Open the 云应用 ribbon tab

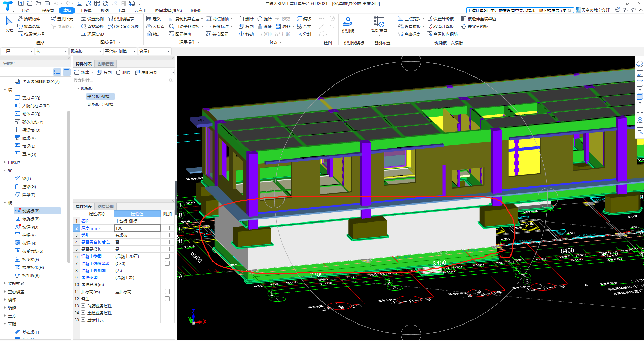click(140, 10)
